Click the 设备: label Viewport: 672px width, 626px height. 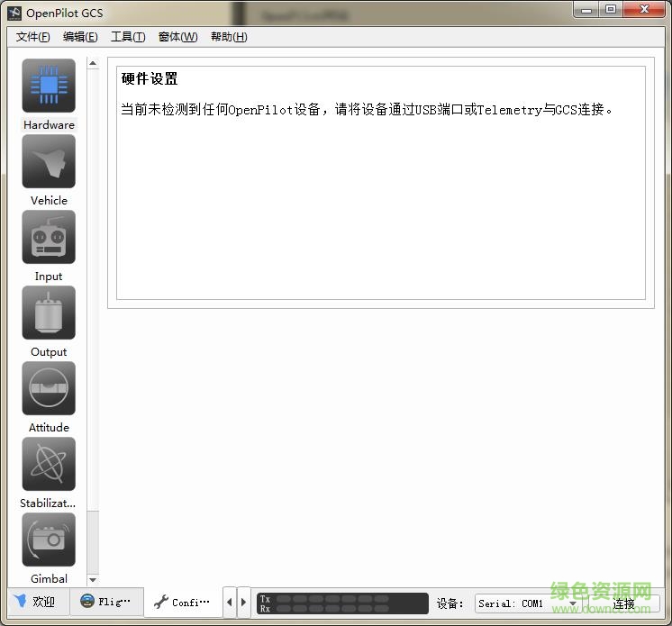(450, 603)
